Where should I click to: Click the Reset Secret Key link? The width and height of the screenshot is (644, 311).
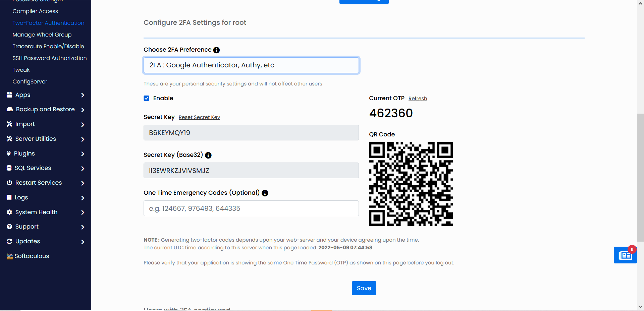coord(199,117)
